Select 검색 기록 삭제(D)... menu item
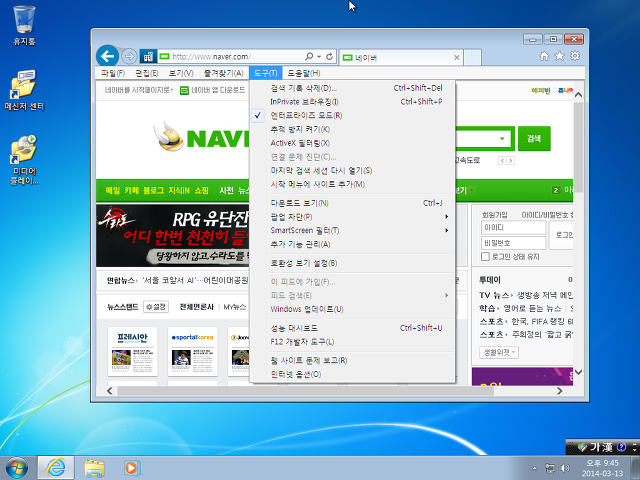The height and width of the screenshot is (480, 640). point(352,88)
